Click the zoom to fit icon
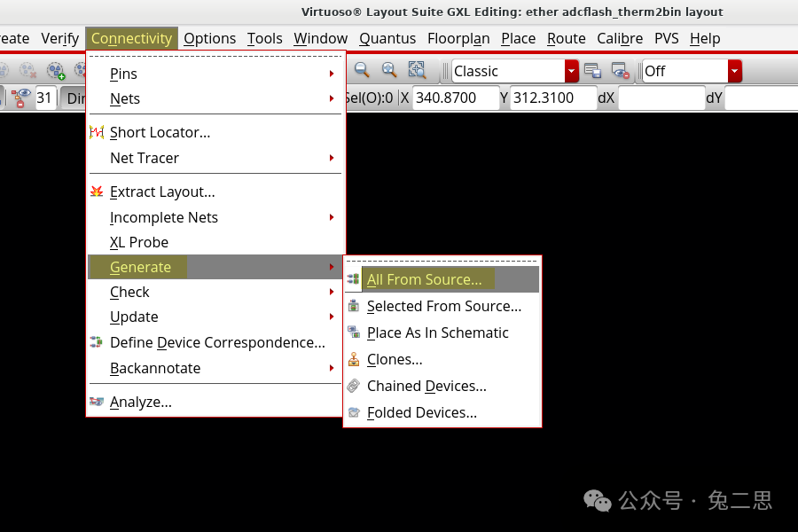Viewport: 798px width, 532px height. coord(389,70)
